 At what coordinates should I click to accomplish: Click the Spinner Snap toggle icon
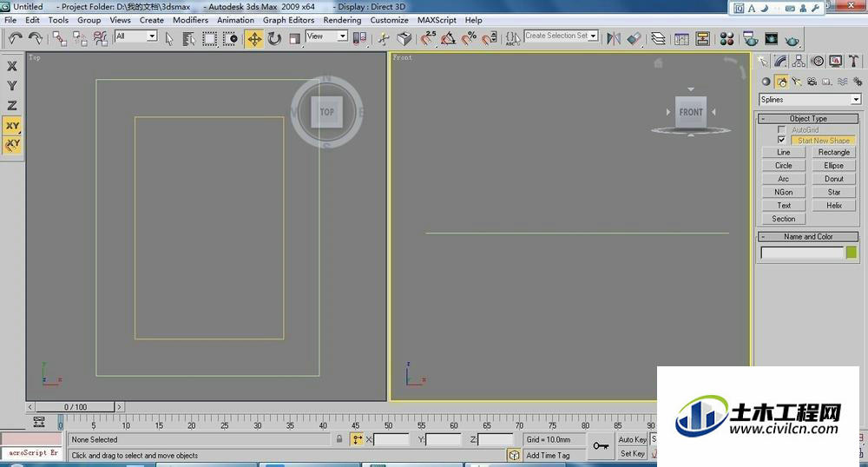point(490,38)
